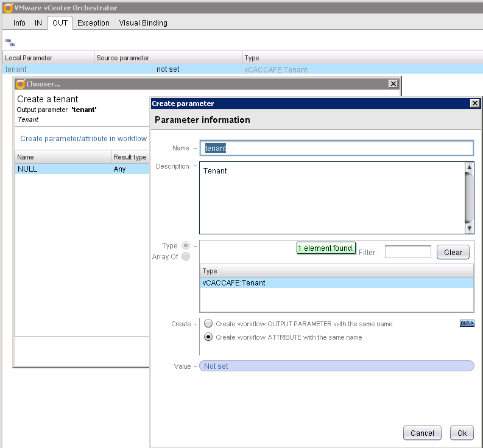Screen dimensions: 483x448
Task: Choose Create workflow OUTPUT PARAMETER option
Action: pyautogui.click(x=208, y=323)
